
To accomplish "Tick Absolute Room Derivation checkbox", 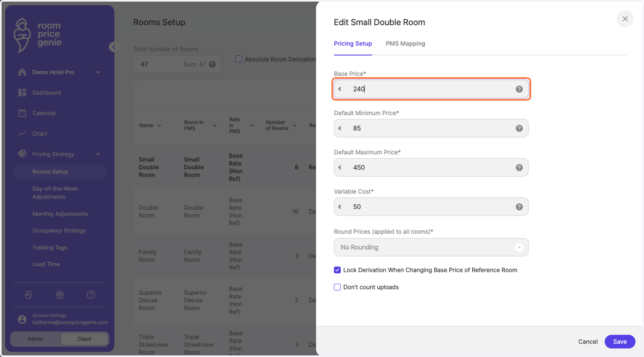I will (x=239, y=59).
